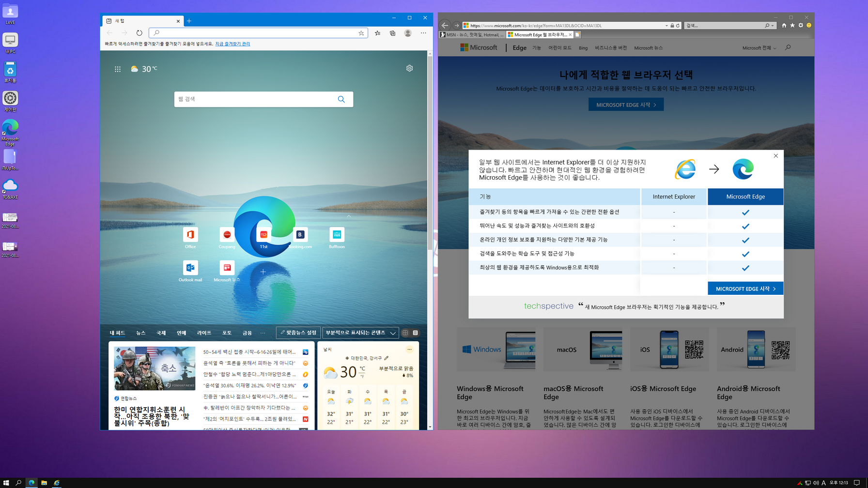Open IE address bar dropdown arrow
Viewport: 868px width, 488px height.
(666, 26)
